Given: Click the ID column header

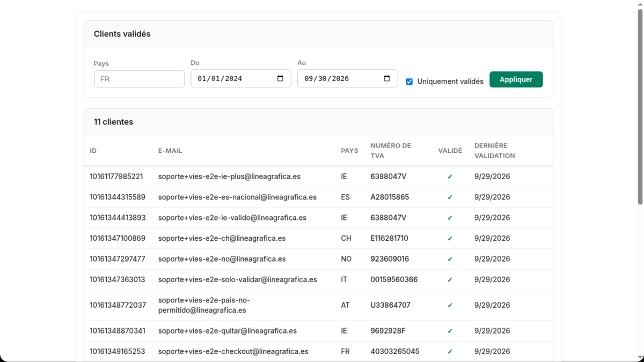Looking at the screenshot, I should [x=93, y=151].
